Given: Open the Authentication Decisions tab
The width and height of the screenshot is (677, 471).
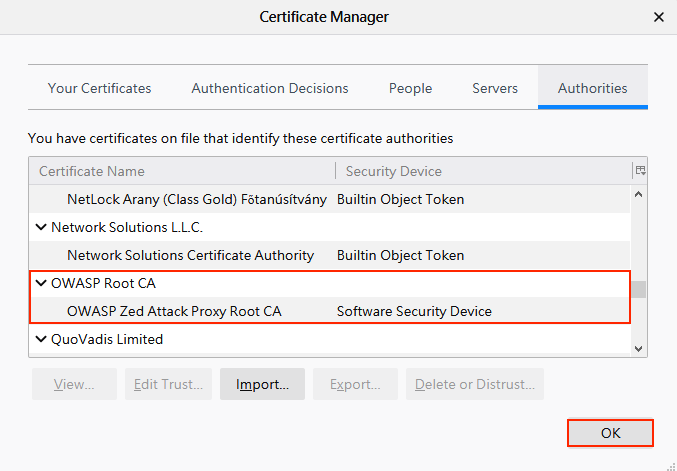Looking at the screenshot, I should [x=270, y=88].
